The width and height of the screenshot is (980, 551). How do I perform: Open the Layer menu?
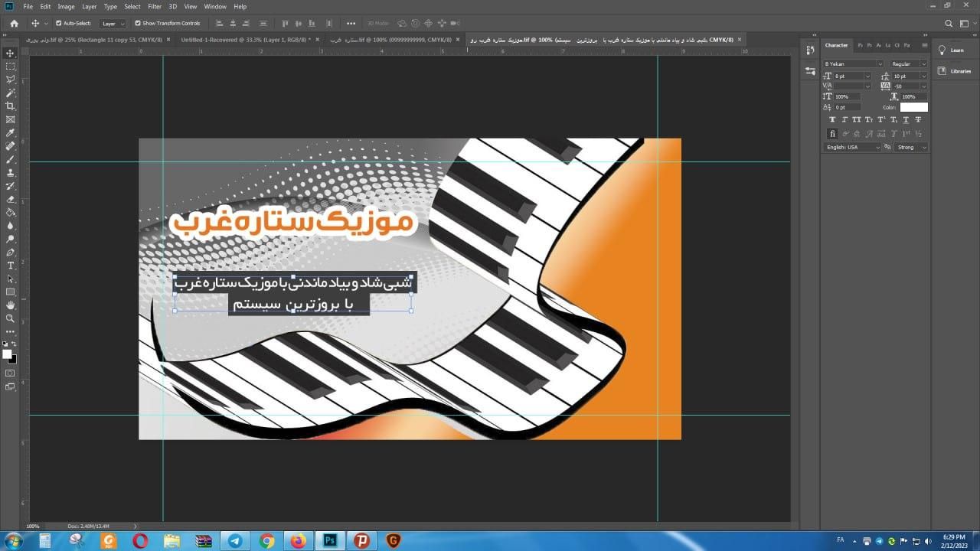[90, 6]
